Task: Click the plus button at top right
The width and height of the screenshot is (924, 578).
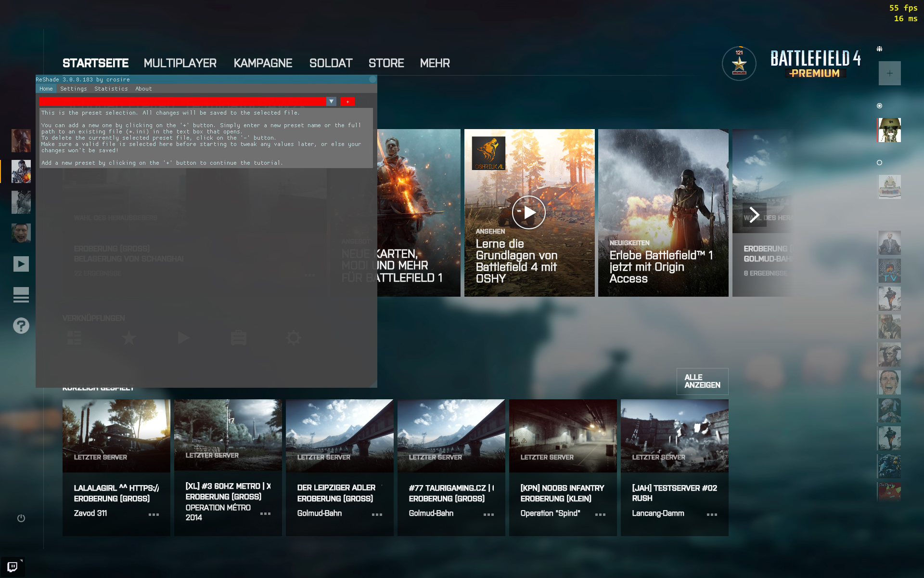Action: click(889, 73)
